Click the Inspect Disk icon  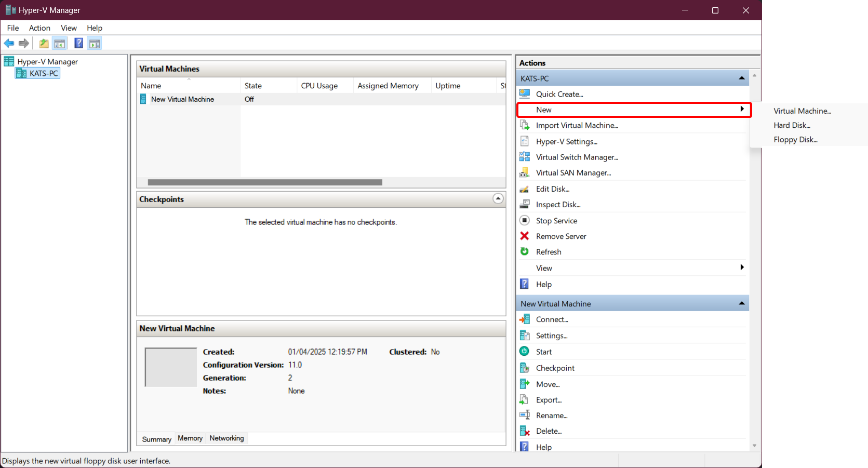click(x=525, y=204)
